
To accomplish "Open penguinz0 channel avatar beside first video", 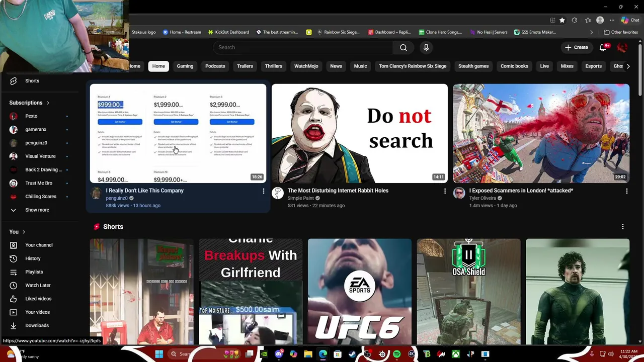I will point(96,193).
